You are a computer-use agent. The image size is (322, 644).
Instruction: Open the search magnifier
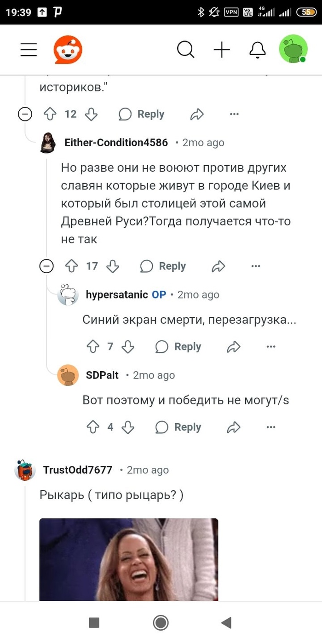[185, 50]
